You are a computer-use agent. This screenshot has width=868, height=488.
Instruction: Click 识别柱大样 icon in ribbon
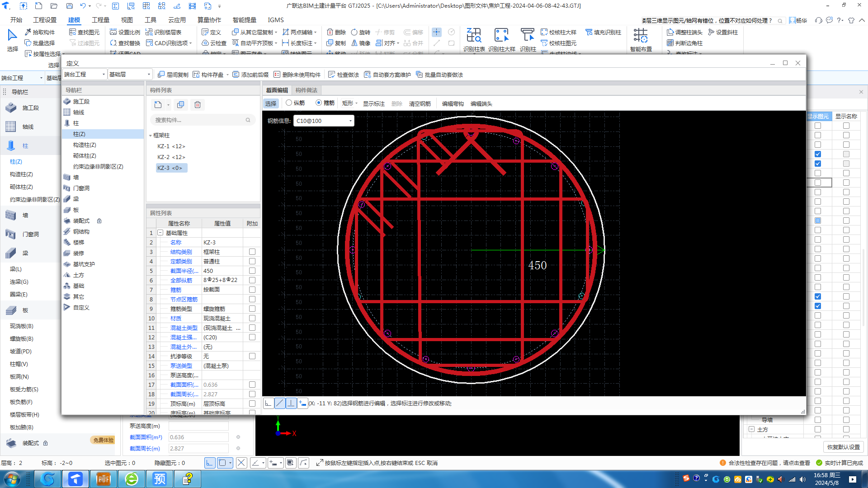501,40
